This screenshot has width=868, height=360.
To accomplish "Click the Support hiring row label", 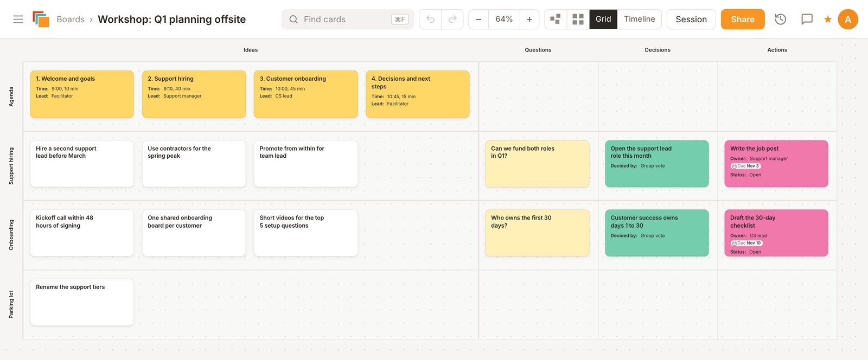I will [11, 166].
